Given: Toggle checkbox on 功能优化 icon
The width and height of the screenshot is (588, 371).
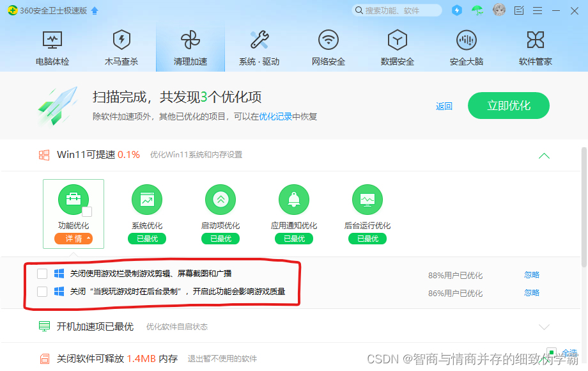Looking at the screenshot, I should pos(87,212).
